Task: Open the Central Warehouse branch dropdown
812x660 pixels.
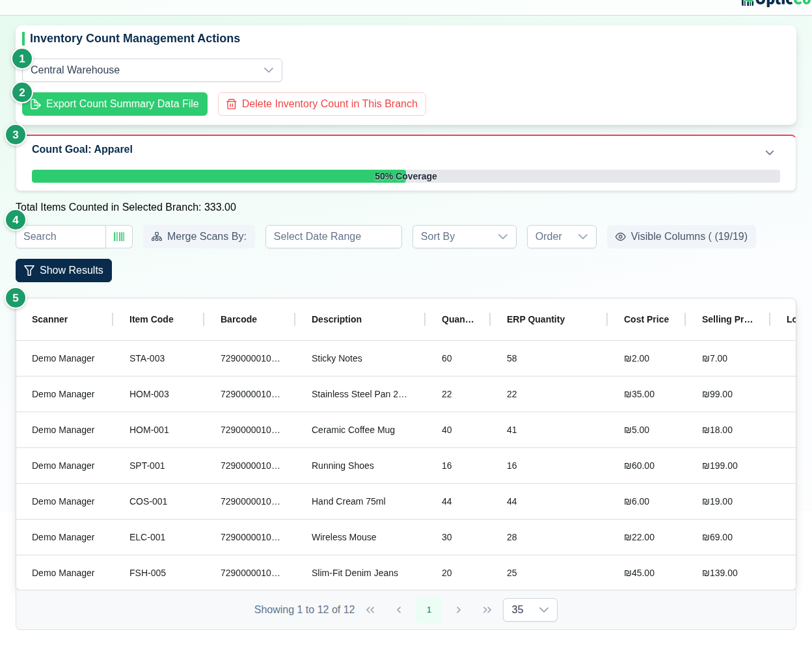Action: coord(152,70)
